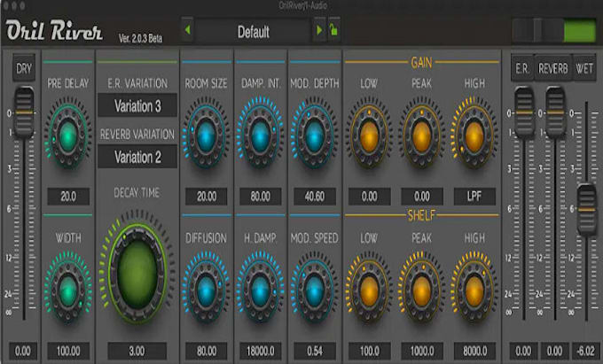Click the Pre Delay value field 20.0
Image resolution: width=603 pixels, height=364 pixels.
click(68, 197)
